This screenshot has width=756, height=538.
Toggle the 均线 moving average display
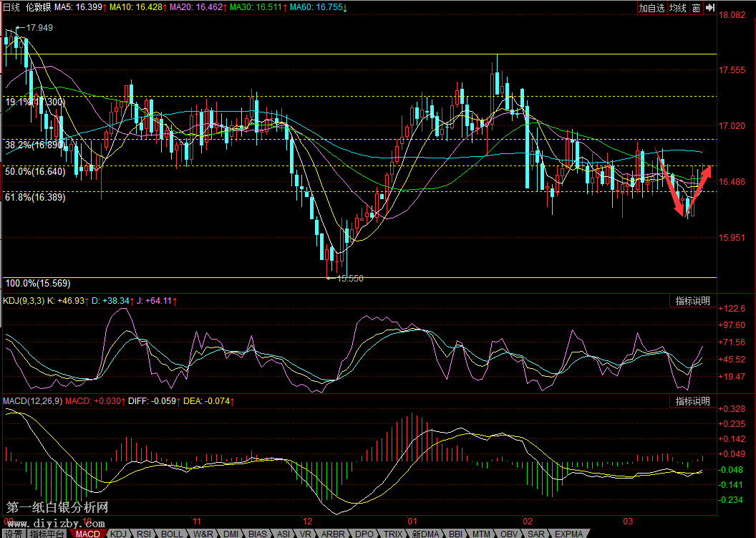(x=677, y=8)
